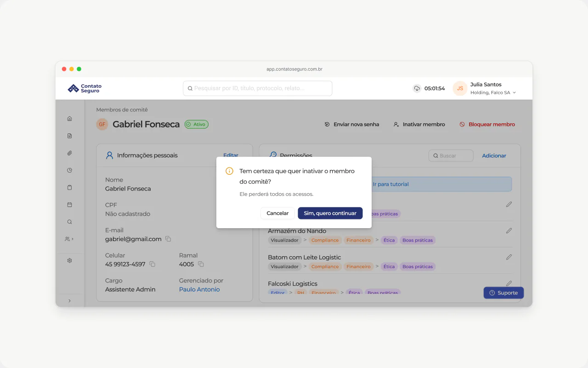Edit permissions for Armazém do Nando

(509, 231)
